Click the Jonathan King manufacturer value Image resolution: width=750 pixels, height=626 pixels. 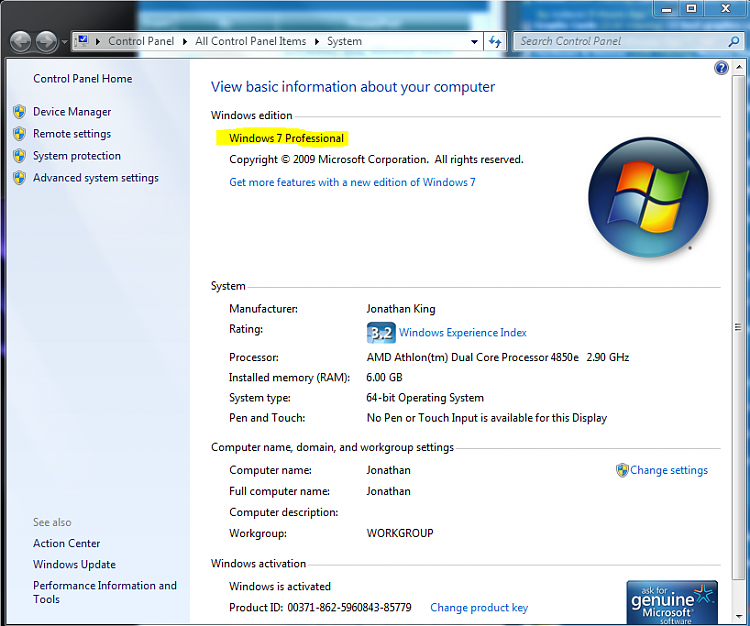click(401, 309)
